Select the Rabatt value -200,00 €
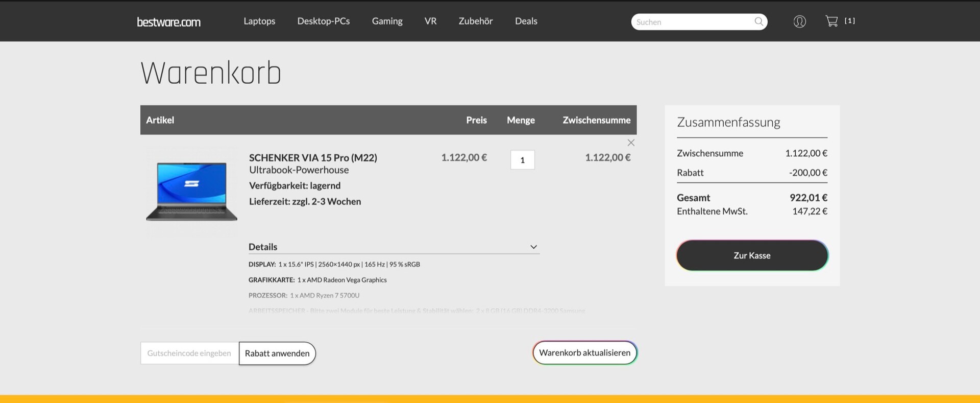Image resolution: width=980 pixels, height=403 pixels. click(x=808, y=173)
